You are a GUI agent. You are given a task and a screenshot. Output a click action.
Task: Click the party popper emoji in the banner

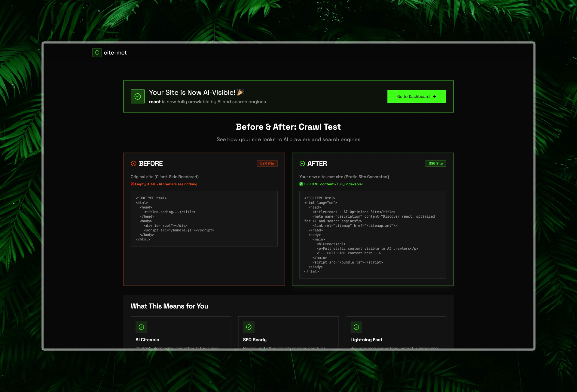tap(240, 92)
